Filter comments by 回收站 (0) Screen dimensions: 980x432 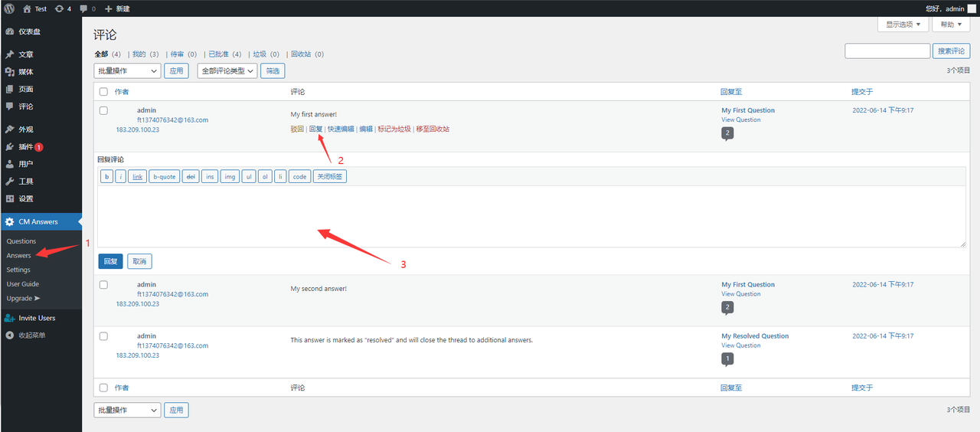pos(307,54)
